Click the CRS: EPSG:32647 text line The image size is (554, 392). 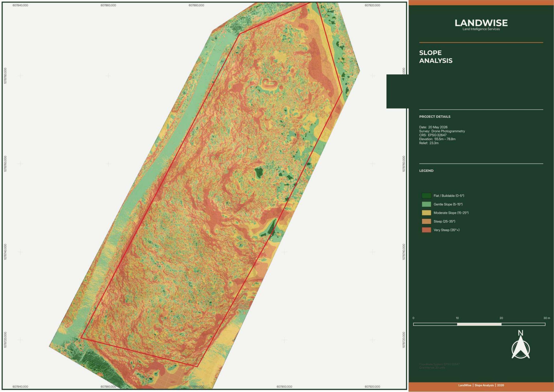tap(433, 135)
